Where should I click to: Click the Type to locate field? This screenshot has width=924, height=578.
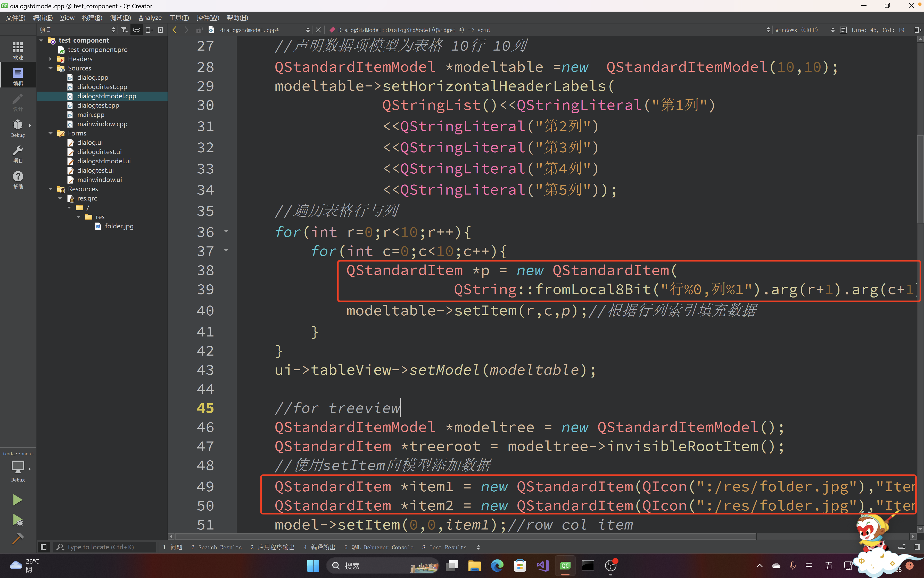click(x=105, y=547)
